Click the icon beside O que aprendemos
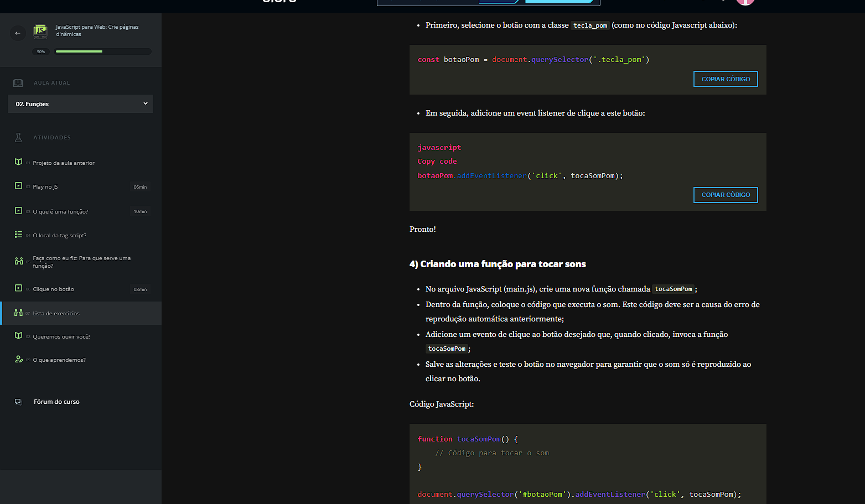The image size is (865, 504). [18, 359]
